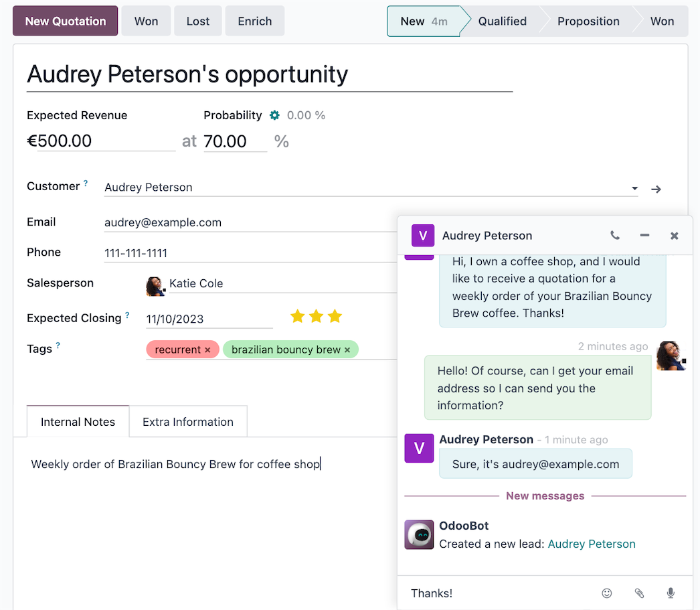Open the Customer selection dropdown
The image size is (700, 610).
634,188
